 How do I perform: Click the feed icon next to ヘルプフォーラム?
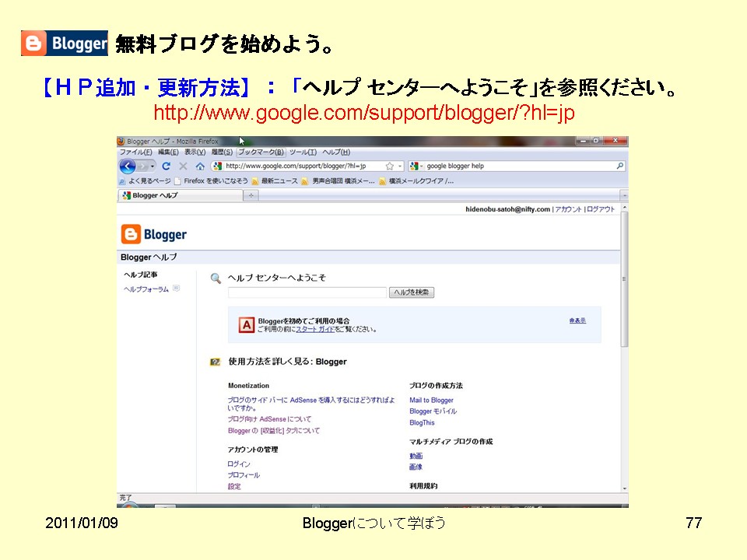174,289
